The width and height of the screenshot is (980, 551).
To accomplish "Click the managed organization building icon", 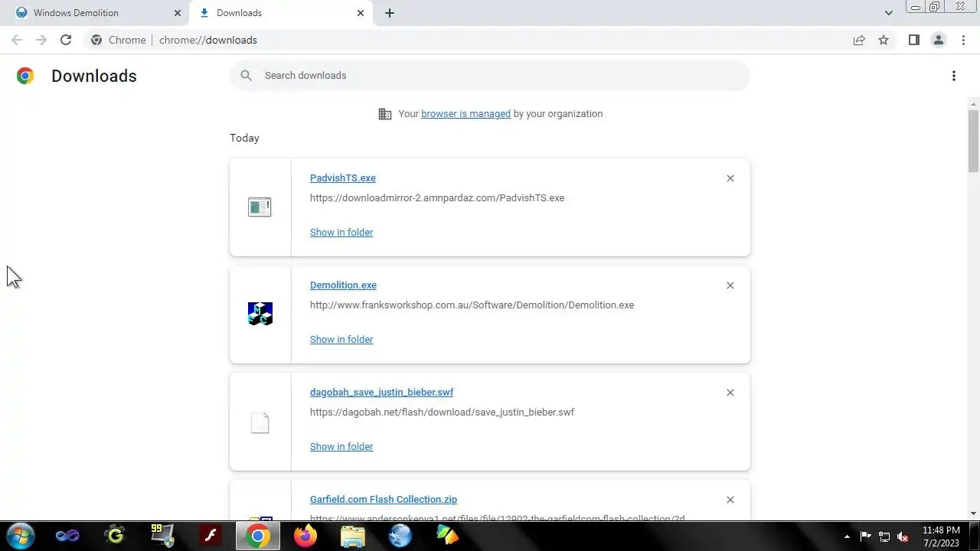I will [385, 114].
